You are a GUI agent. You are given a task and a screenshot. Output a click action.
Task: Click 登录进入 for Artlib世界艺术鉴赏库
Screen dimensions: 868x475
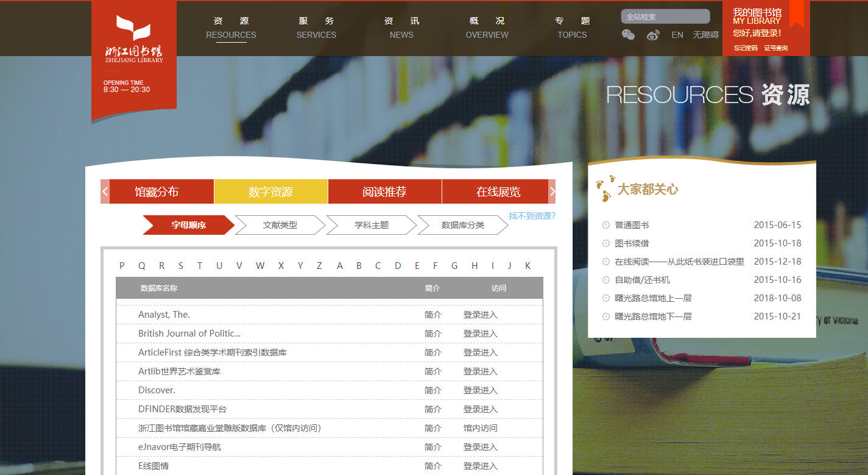(x=481, y=371)
